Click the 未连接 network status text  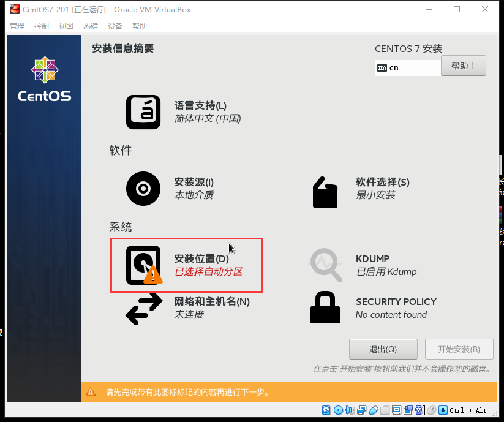point(189,314)
